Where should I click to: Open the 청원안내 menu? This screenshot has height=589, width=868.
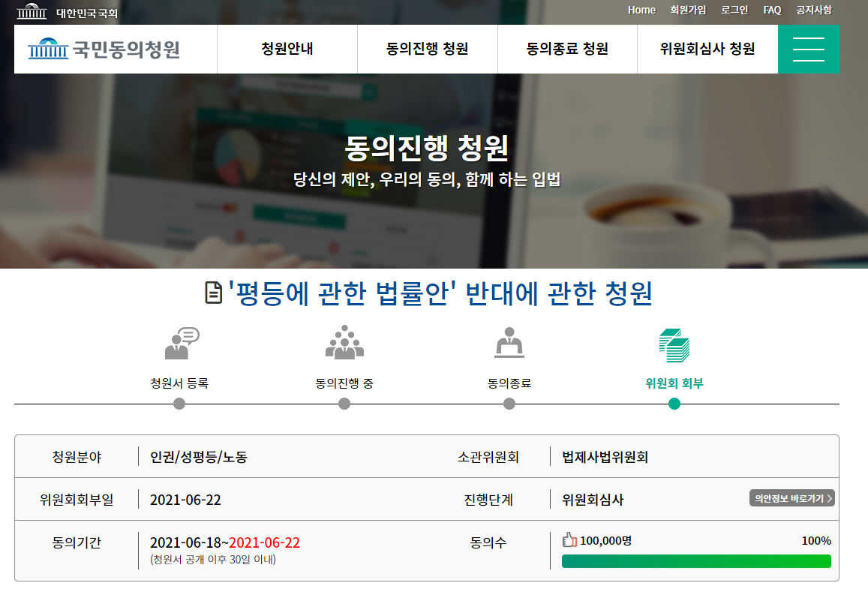[287, 50]
